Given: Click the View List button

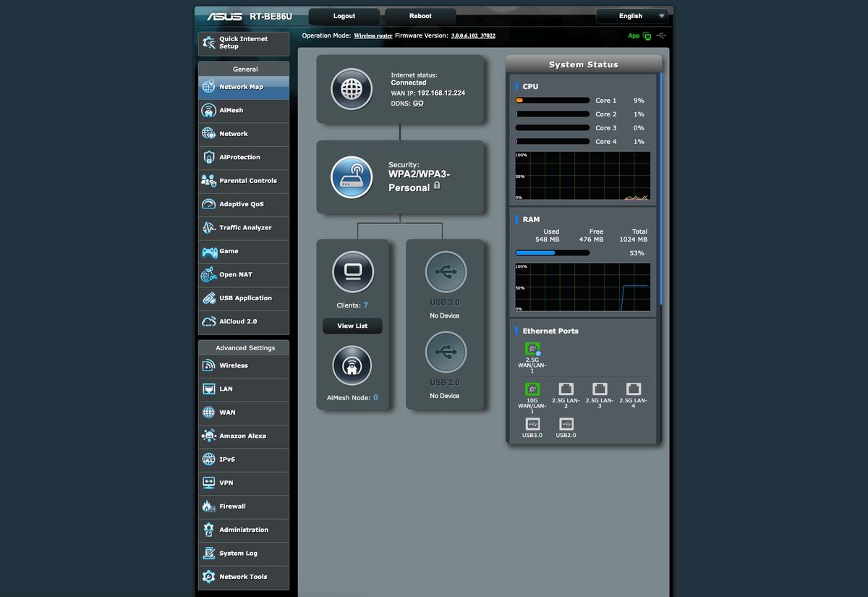Looking at the screenshot, I should (352, 326).
